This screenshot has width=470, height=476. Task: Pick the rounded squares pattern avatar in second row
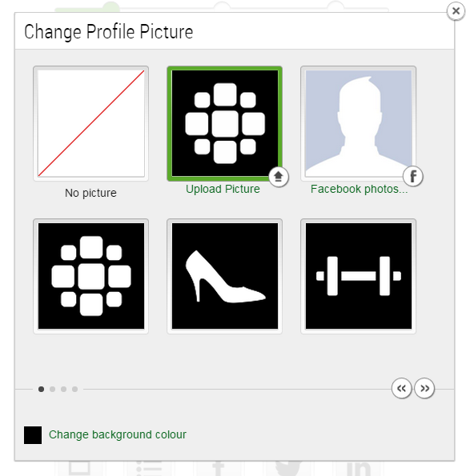[x=90, y=276]
